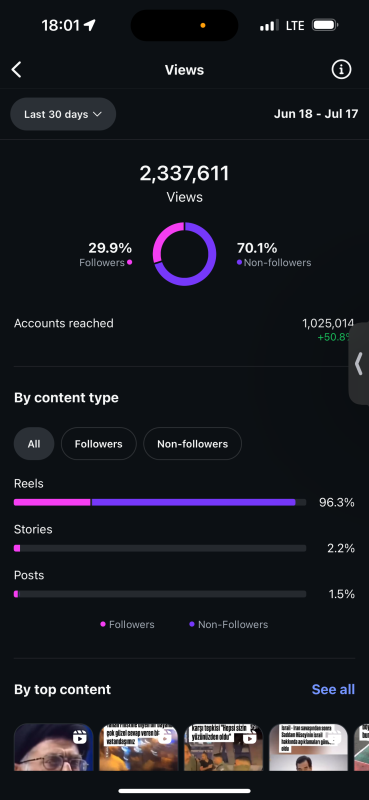The image size is (369, 800).
Task: Open the third top content reel thumbnail
Action: (x=224, y=747)
